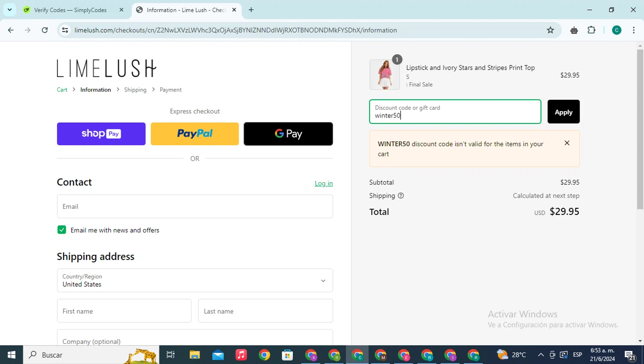Open the weather 28°C widget

click(x=511, y=355)
